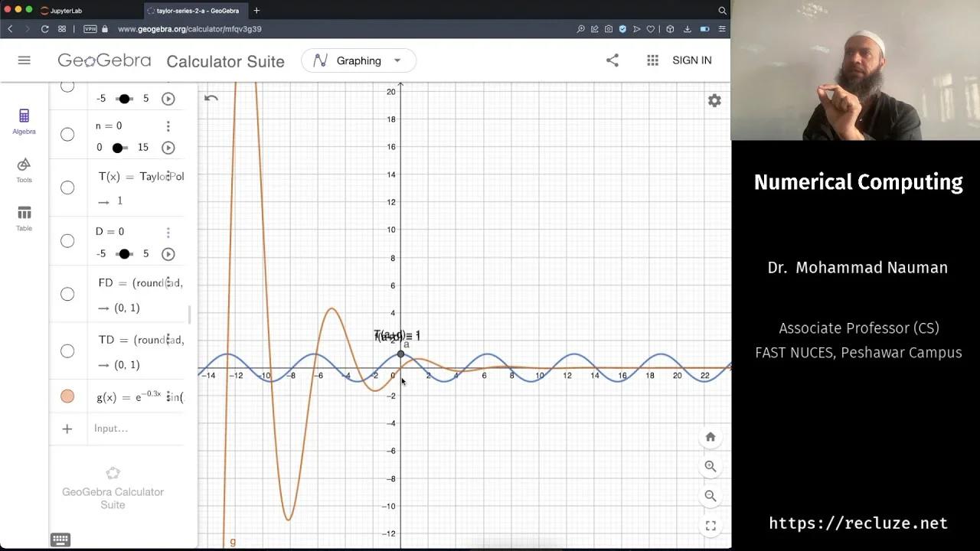Click the Share icon

(612, 60)
